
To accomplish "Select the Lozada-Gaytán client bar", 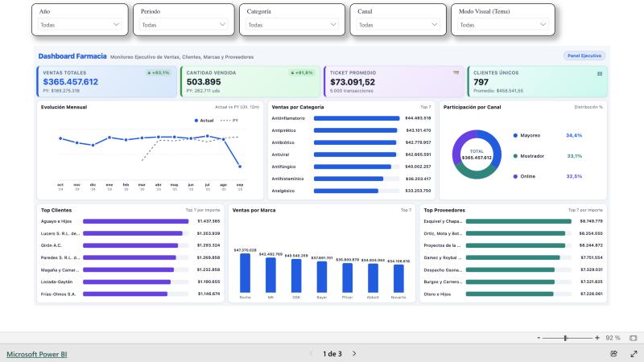I will click(x=126, y=282).
